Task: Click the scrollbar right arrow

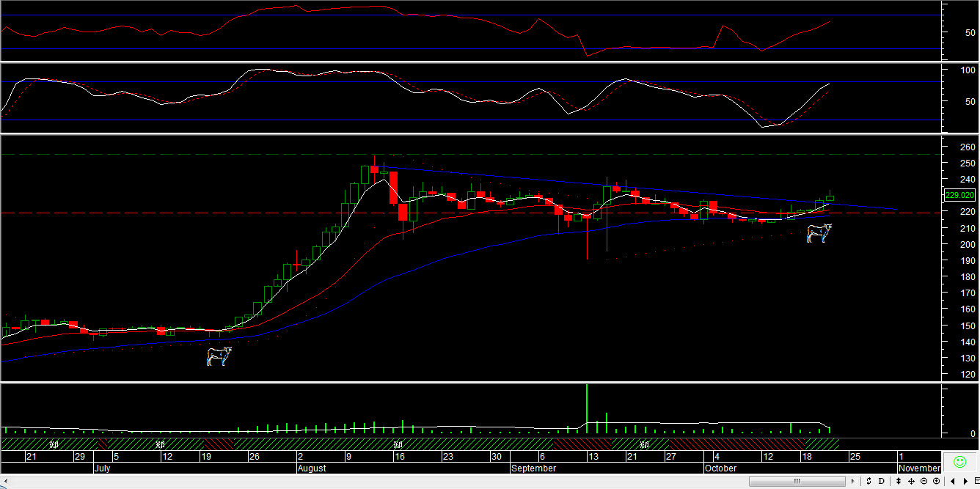Action: (x=852, y=481)
